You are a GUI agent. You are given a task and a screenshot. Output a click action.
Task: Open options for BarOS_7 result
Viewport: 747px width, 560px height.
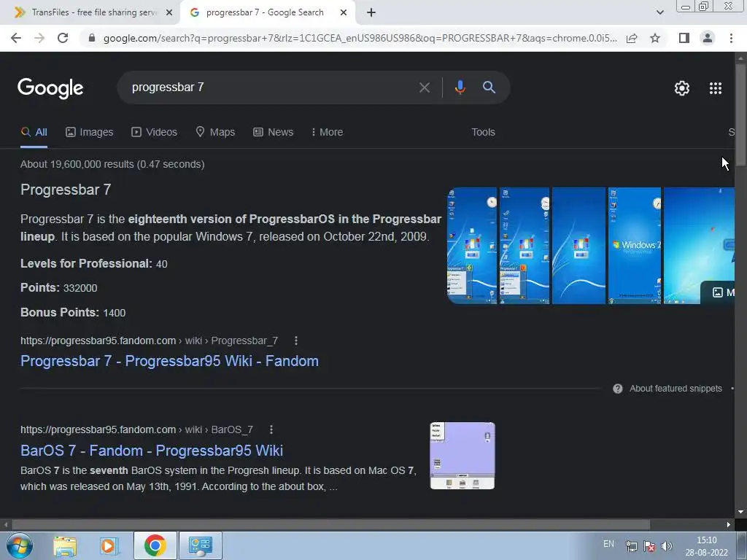271,430
